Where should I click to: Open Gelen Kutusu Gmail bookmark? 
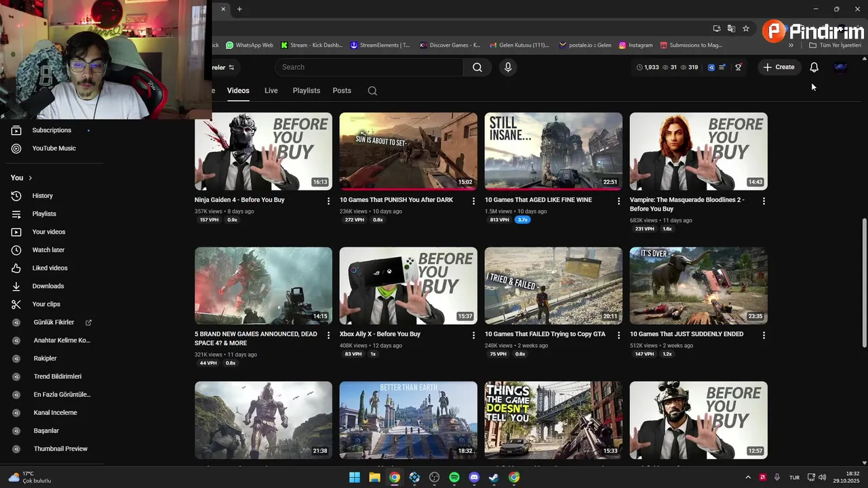coord(519,45)
